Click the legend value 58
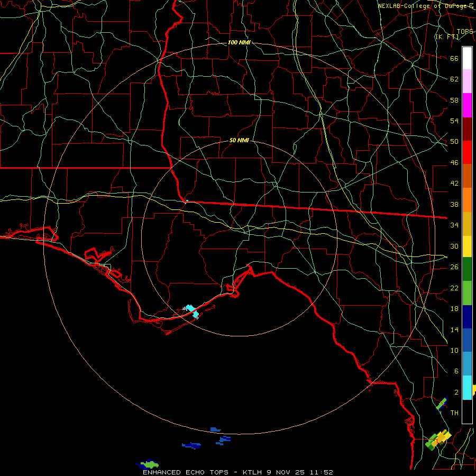The width and height of the screenshot is (476, 476). click(454, 100)
